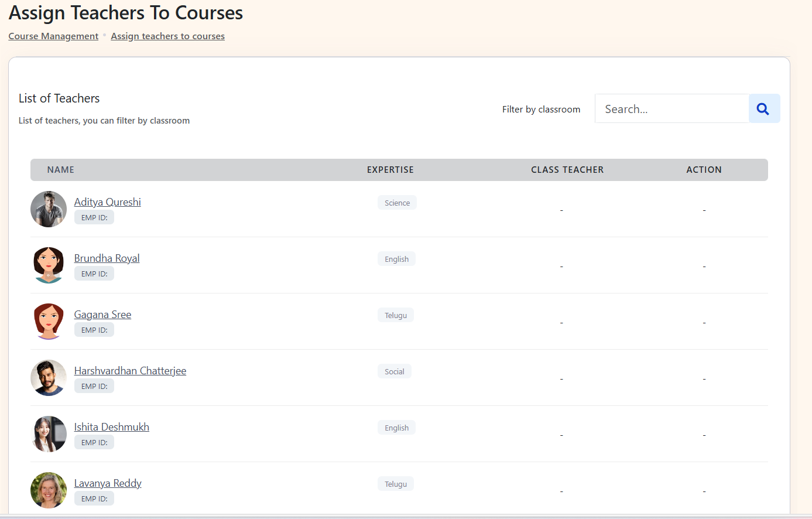Select Lavanya Reddy's name link
Image resolution: width=812 pixels, height=519 pixels.
(108, 483)
